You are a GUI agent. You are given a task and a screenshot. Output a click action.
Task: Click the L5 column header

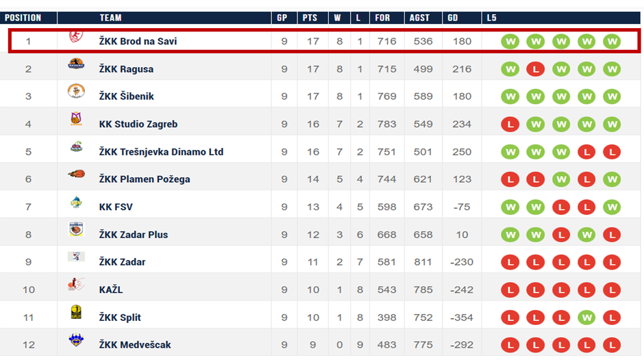coord(492,18)
